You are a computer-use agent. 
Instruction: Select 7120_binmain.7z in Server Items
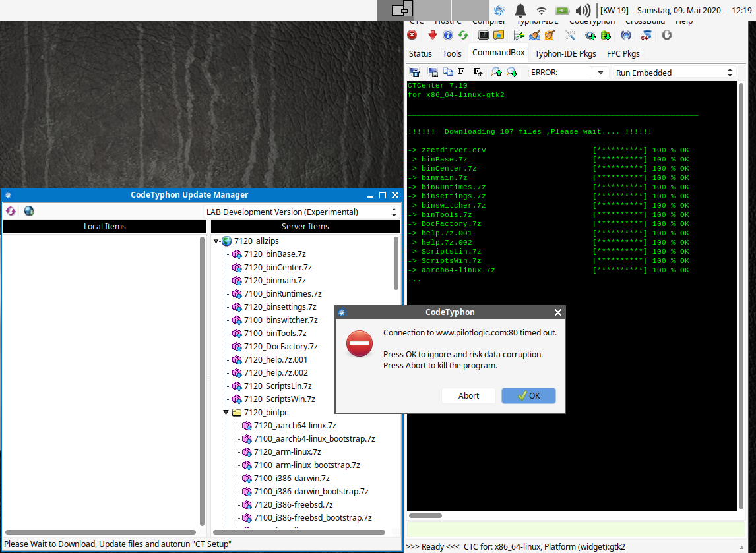click(x=275, y=280)
